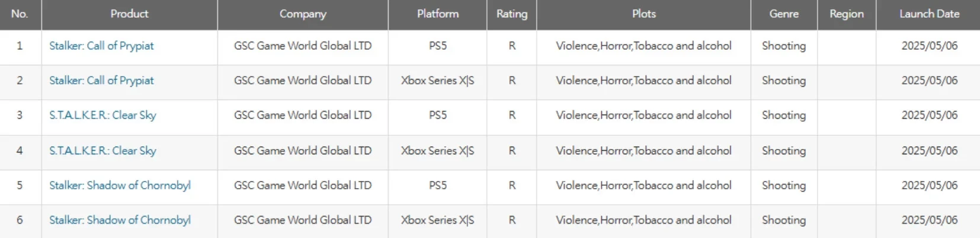The image size is (980, 238).
Task: Click Clear Sky link in row 3
Action: pyautogui.click(x=103, y=115)
